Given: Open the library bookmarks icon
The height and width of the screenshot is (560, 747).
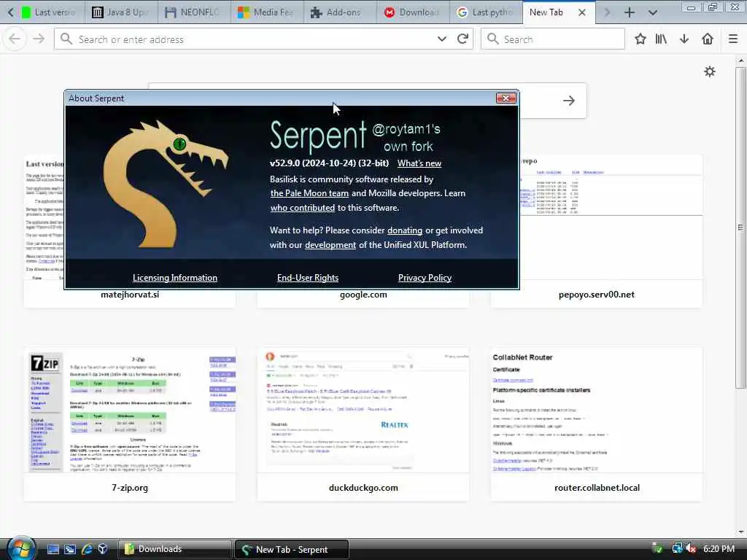Looking at the screenshot, I should [x=661, y=39].
